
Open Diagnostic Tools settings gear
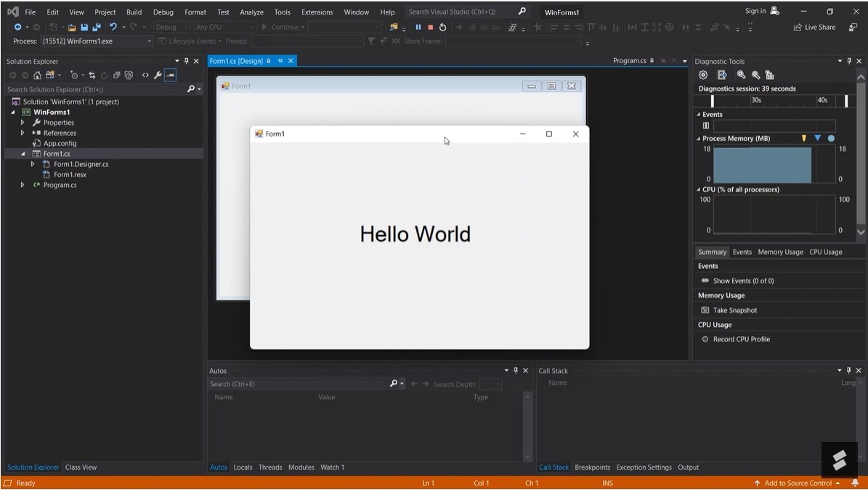(702, 75)
